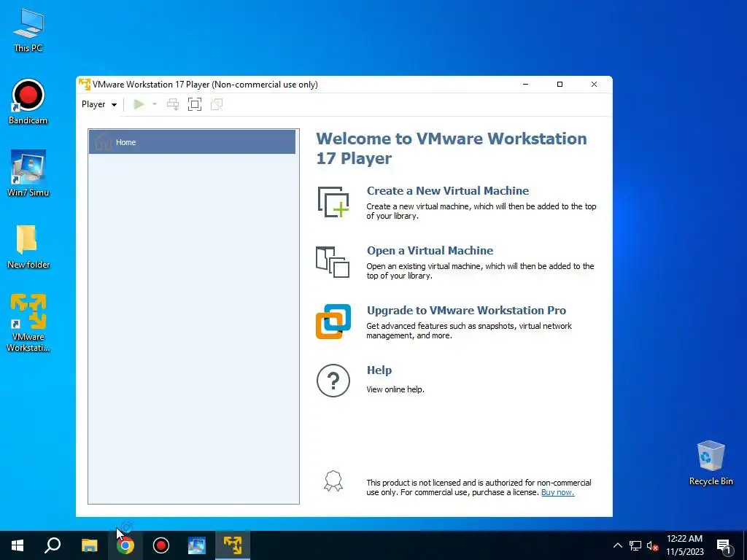Viewport: 747px width, 560px height.
Task: Expand the power options arrow beside play
Action: (x=155, y=104)
